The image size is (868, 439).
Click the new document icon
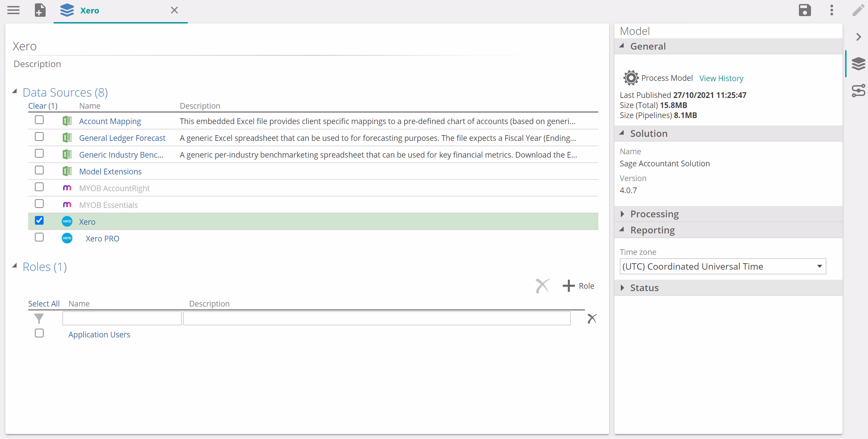(x=40, y=10)
